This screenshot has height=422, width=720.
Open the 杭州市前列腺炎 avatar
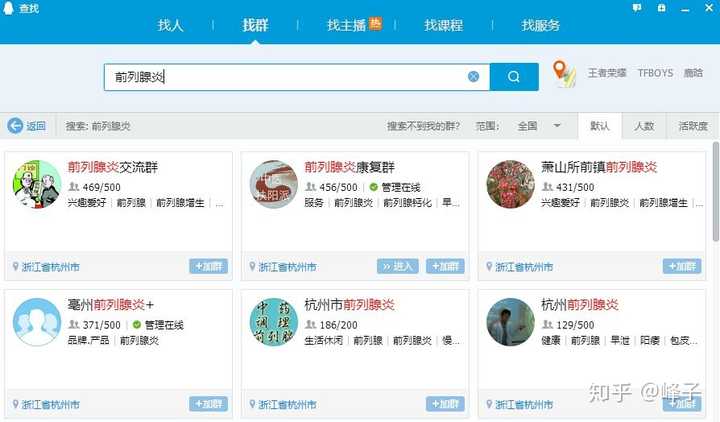click(274, 322)
